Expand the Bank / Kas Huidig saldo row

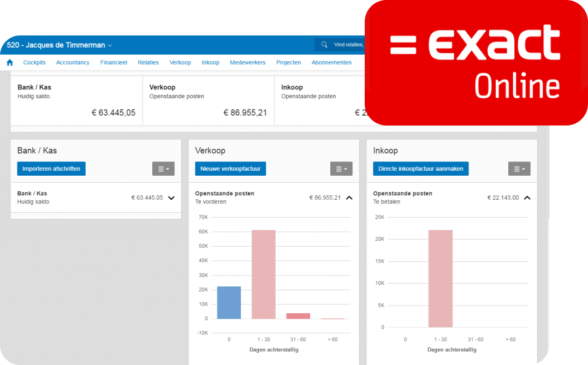click(x=171, y=198)
